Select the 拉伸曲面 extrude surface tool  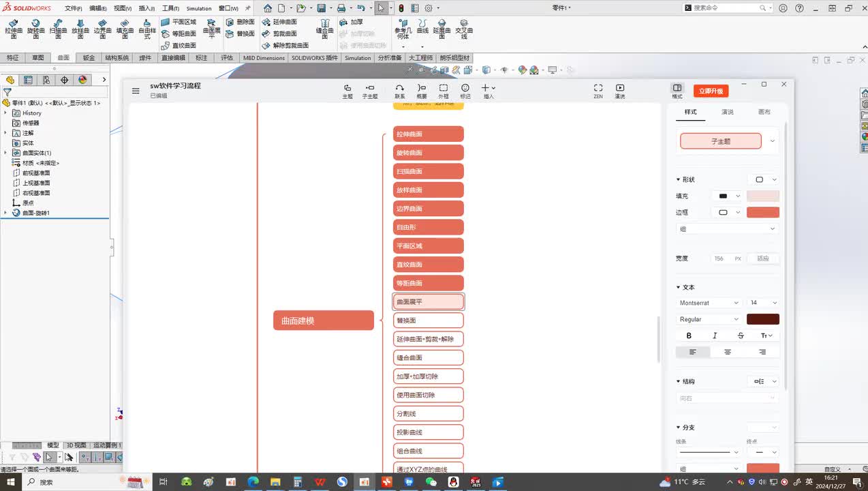pyautogui.click(x=14, y=30)
